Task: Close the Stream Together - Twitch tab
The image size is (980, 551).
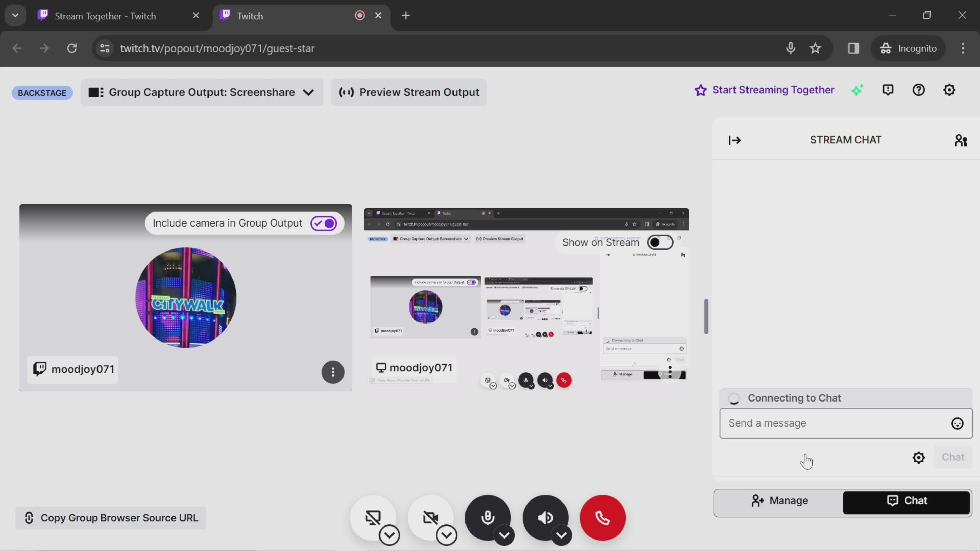Action: (x=196, y=16)
